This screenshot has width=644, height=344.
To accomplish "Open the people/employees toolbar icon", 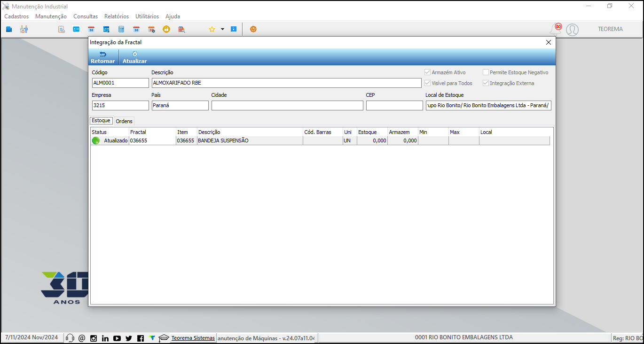I will [24, 29].
